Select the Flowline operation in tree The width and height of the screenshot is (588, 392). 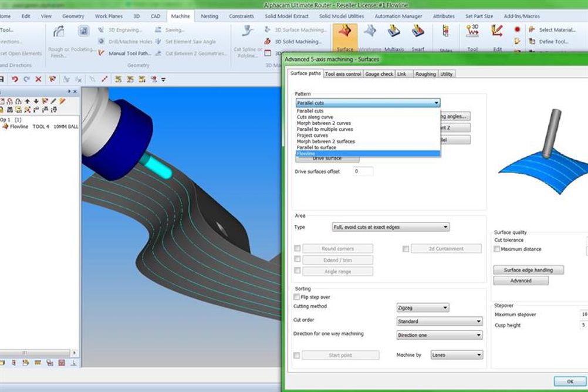tap(40, 127)
